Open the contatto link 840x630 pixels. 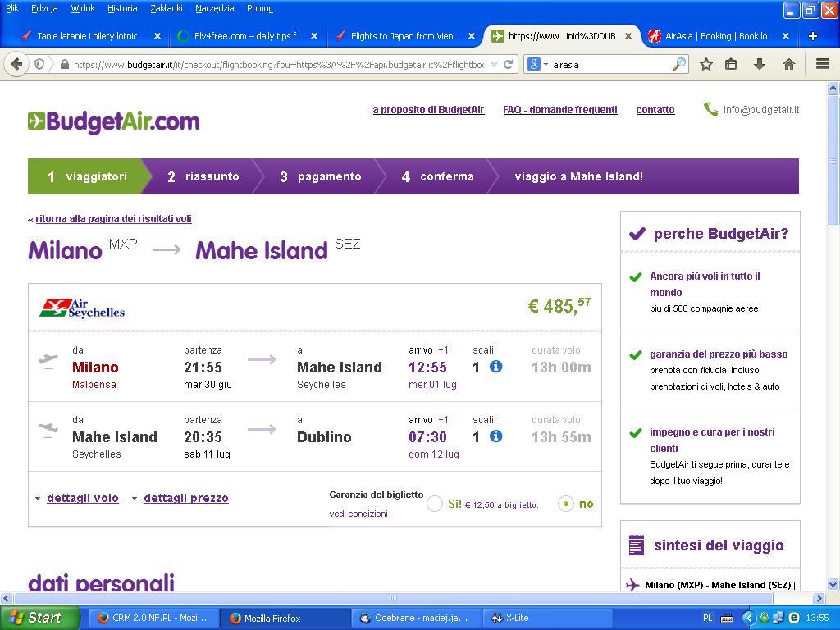coord(655,110)
